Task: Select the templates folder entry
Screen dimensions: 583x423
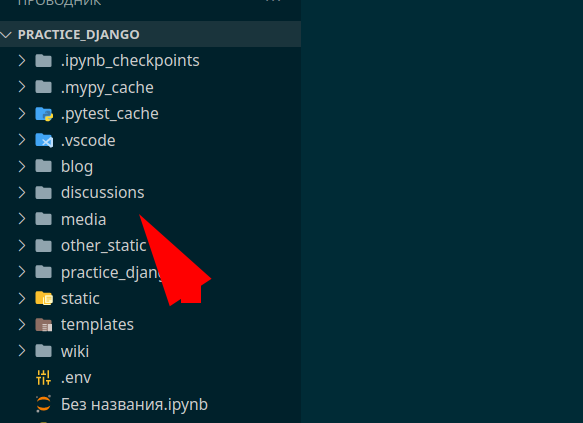Action: (x=150, y=324)
